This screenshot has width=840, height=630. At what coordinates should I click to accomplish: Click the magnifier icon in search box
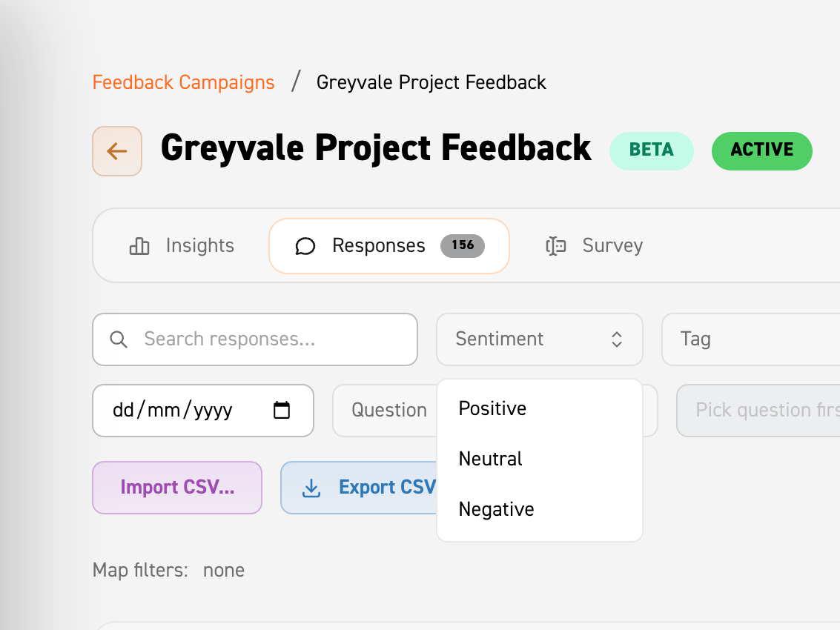click(x=119, y=339)
